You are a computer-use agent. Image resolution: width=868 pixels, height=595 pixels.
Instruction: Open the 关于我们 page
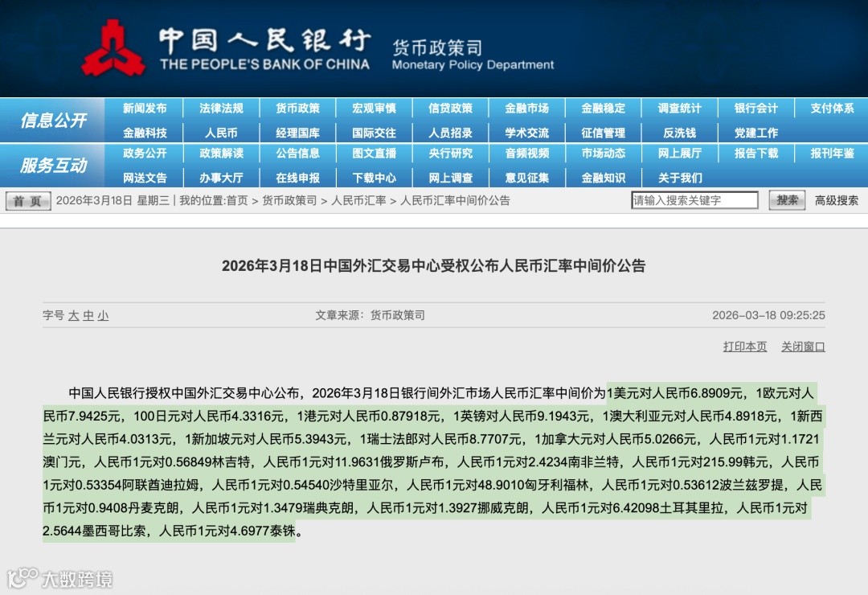pyautogui.click(x=679, y=177)
